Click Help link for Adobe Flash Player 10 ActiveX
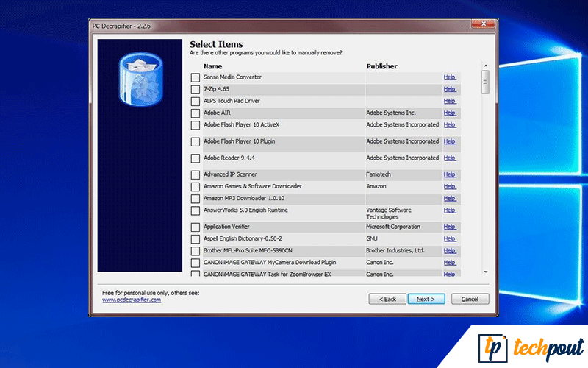 tap(450, 125)
